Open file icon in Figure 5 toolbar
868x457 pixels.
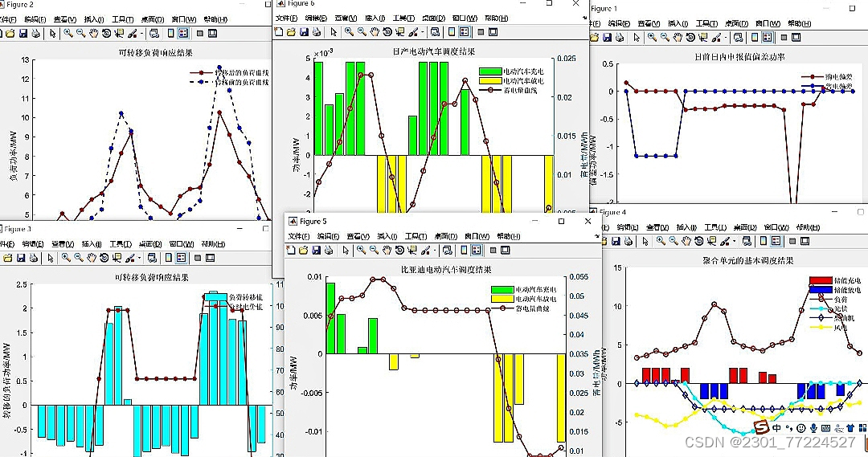pyautogui.click(x=303, y=251)
